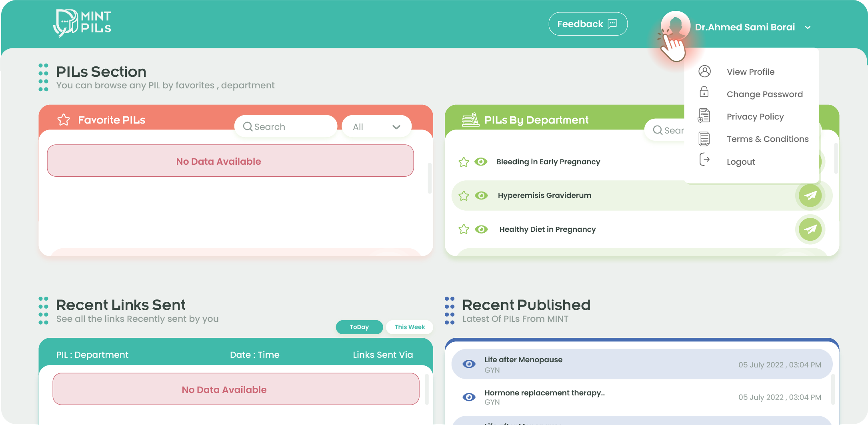
Task: Preview Healthy Diet in Pregnancy eye icon
Action: click(x=481, y=229)
